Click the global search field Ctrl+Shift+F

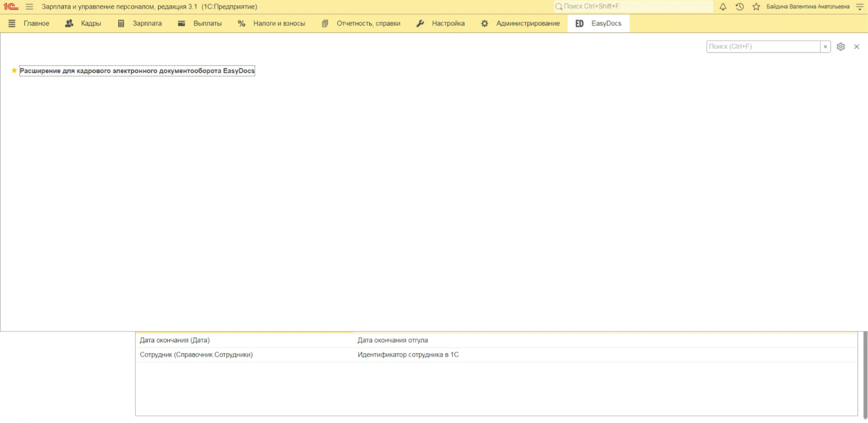click(633, 7)
